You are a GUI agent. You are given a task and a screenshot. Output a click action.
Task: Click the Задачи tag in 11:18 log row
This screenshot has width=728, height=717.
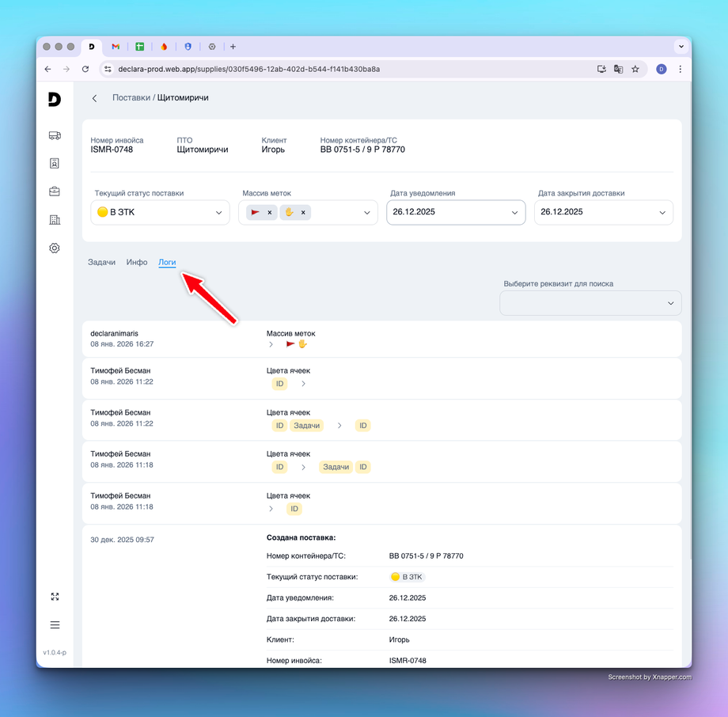coord(336,467)
